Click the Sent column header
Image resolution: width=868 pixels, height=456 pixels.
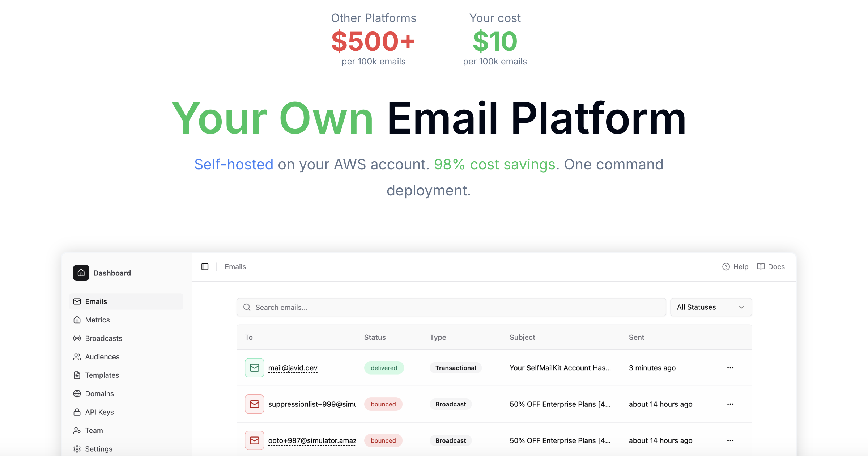coord(637,337)
